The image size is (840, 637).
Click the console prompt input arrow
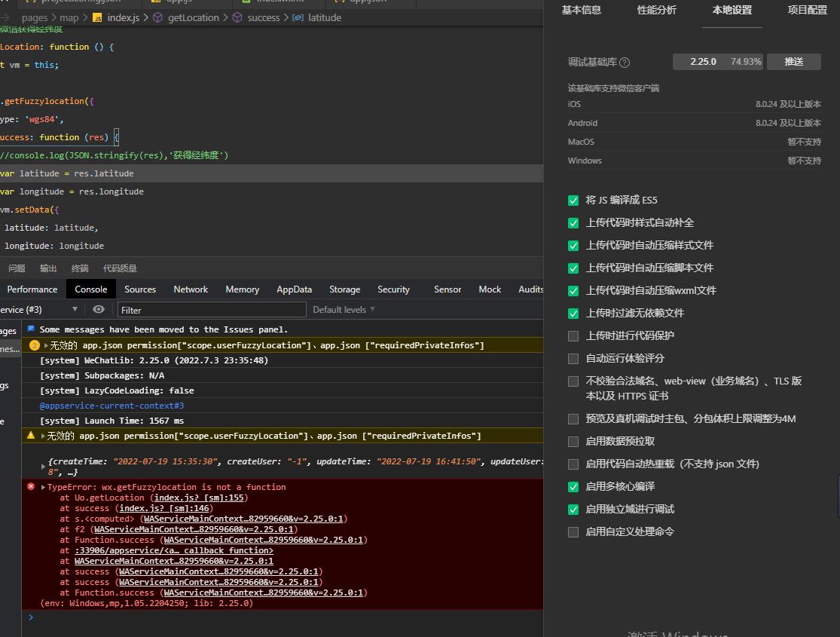coord(31,617)
